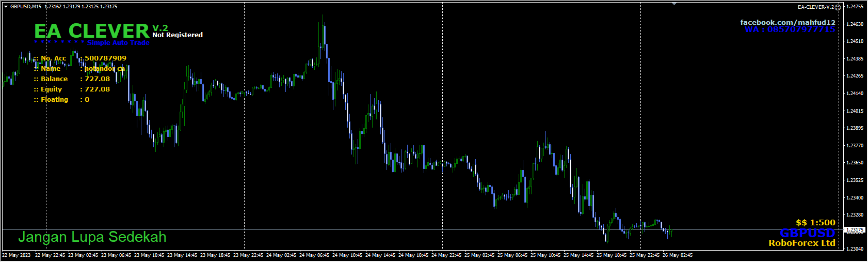868x262 pixels.
Task: Click the GBPUSD,M15 chart title text
Action: [x=26, y=7]
